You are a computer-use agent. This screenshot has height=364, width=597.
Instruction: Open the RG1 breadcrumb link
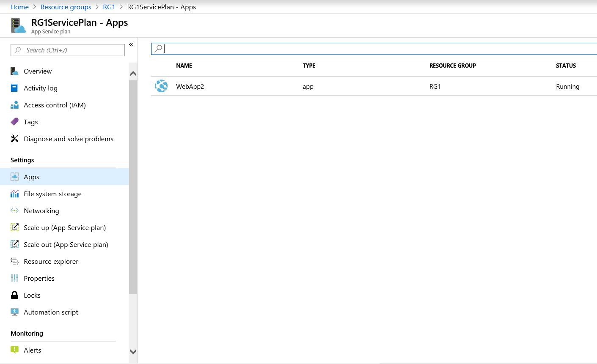pyautogui.click(x=109, y=7)
